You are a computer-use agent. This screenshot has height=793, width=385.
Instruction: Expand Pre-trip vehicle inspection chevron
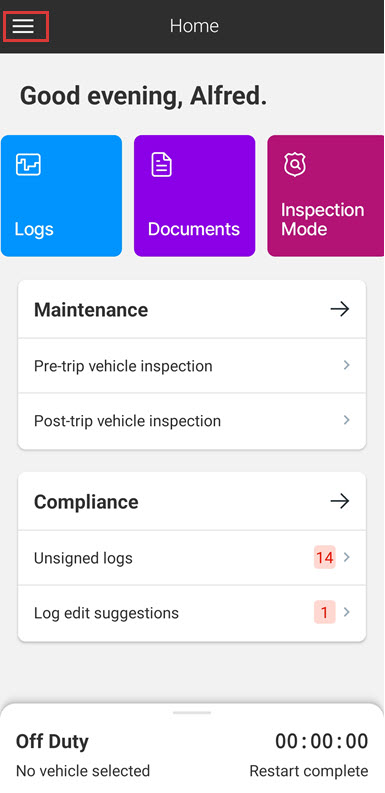pos(347,365)
